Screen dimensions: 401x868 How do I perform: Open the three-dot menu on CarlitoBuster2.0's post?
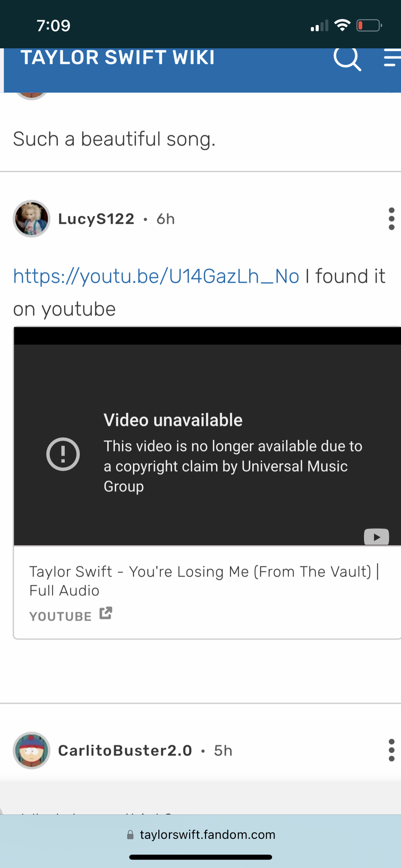(x=391, y=750)
